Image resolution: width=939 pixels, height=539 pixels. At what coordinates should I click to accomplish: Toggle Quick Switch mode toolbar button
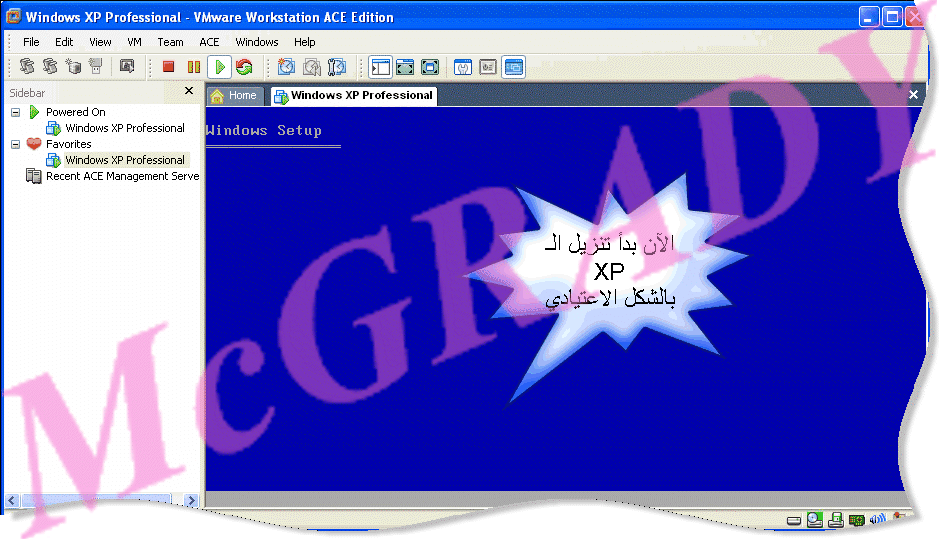pos(430,67)
